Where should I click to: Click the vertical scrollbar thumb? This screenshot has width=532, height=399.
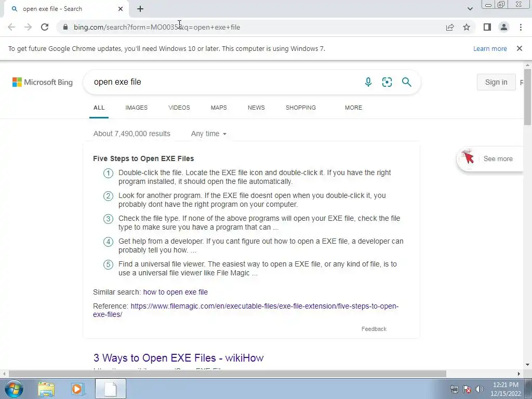(527, 97)
